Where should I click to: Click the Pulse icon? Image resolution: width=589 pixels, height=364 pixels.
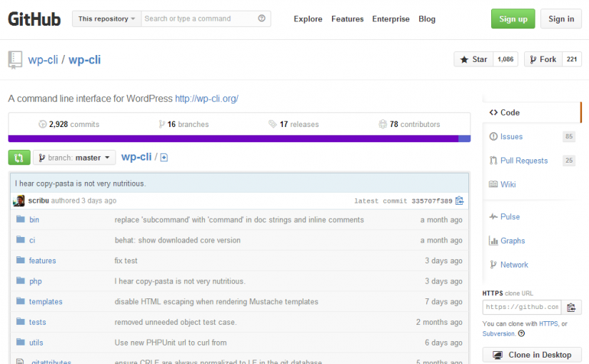(493, 216)
